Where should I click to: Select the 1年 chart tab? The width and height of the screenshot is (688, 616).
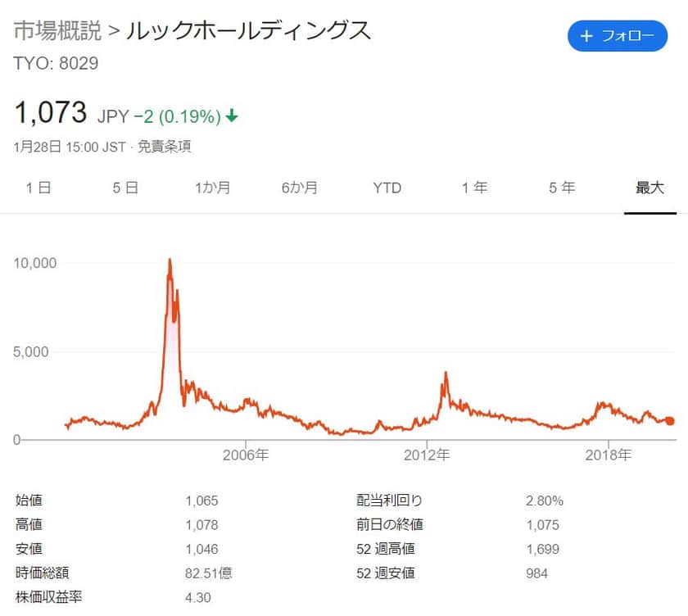tap(474, 188)
